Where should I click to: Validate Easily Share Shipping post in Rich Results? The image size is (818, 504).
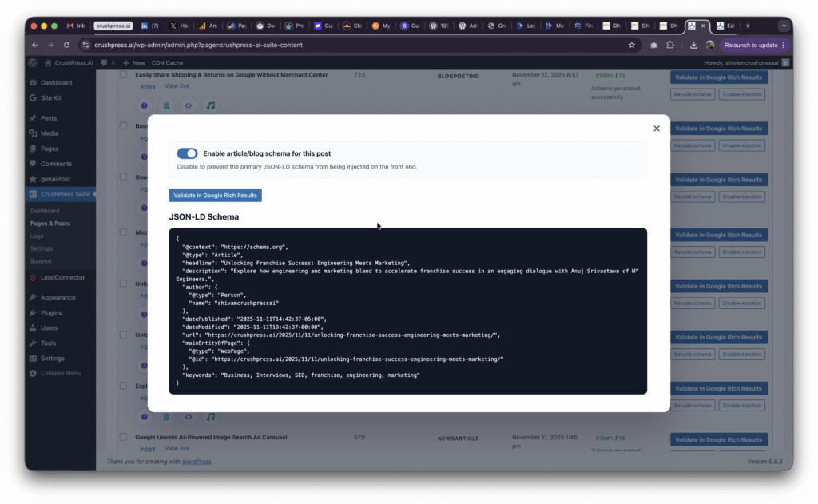(x=718, y=77)
